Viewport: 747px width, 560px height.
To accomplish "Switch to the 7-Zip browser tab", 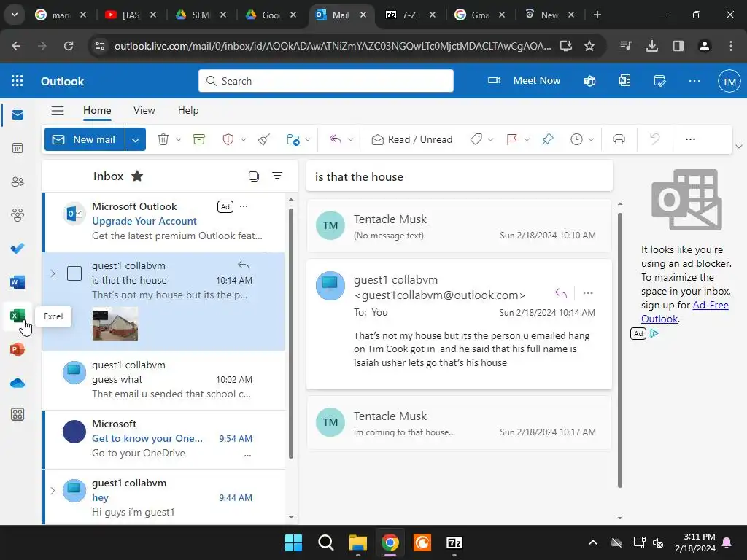I will coord(411,15).
